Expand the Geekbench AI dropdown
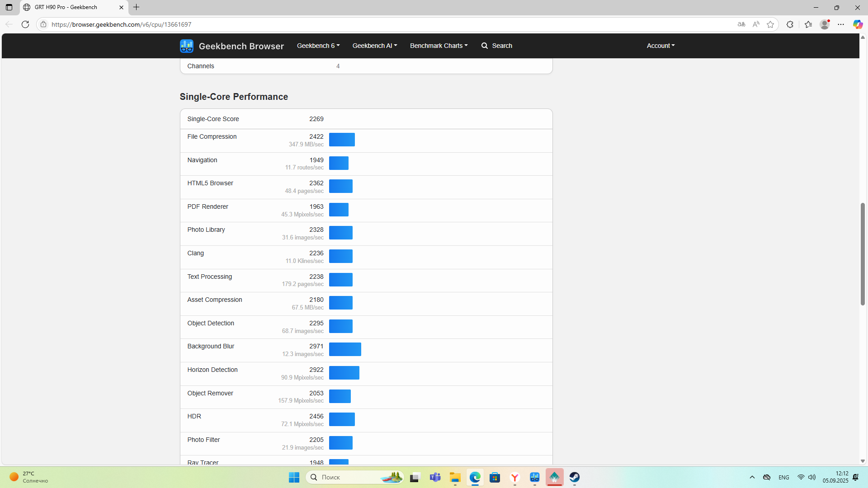Screen dimensions: 868x488 pos(374,46)
